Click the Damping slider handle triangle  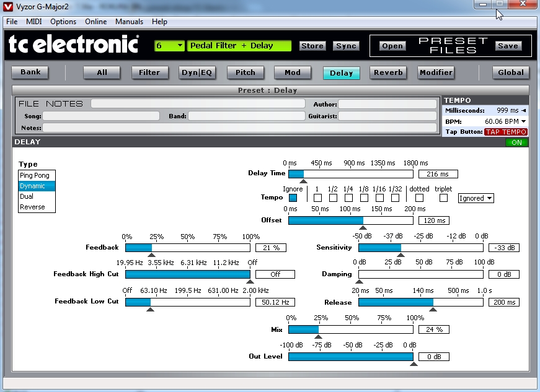[359, 282]
